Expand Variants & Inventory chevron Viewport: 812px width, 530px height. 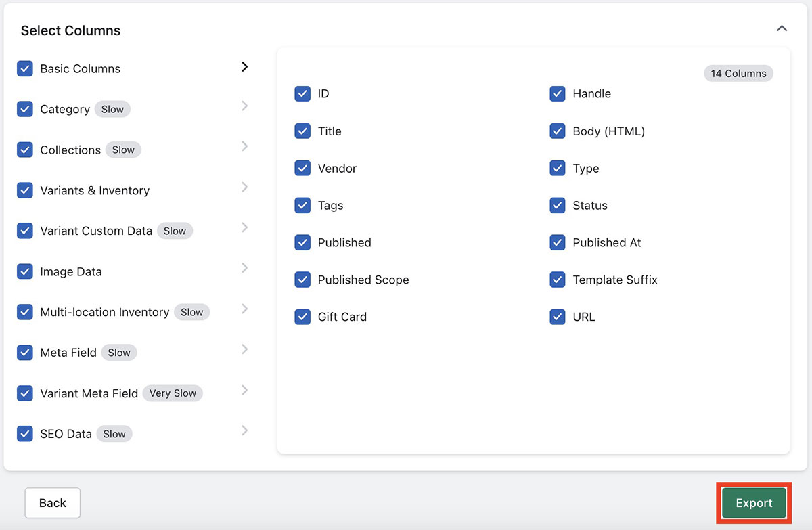point(245,187)
